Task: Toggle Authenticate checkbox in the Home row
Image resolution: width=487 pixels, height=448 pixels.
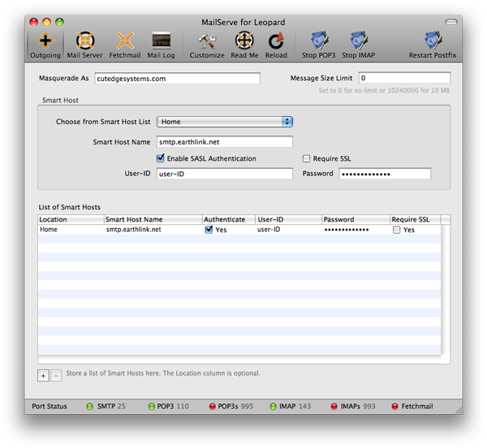Action: 209,230
